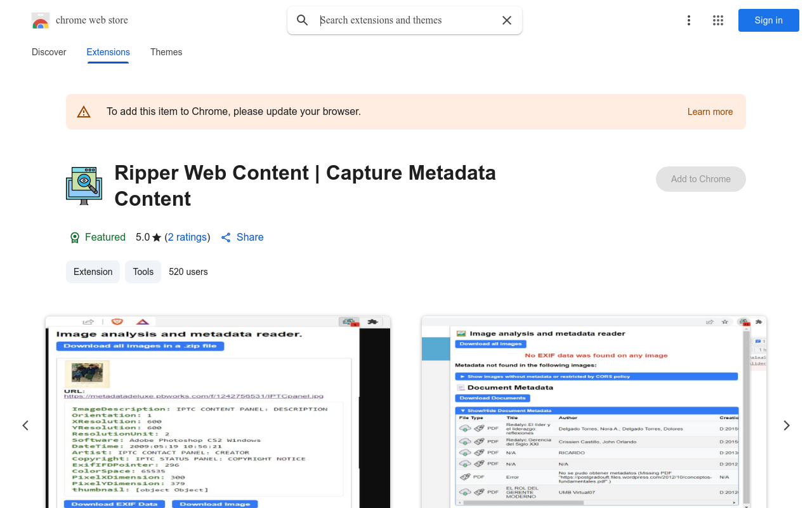Click the update your browser message text
This screenshot has width=812, height=508.
[233, 112]
